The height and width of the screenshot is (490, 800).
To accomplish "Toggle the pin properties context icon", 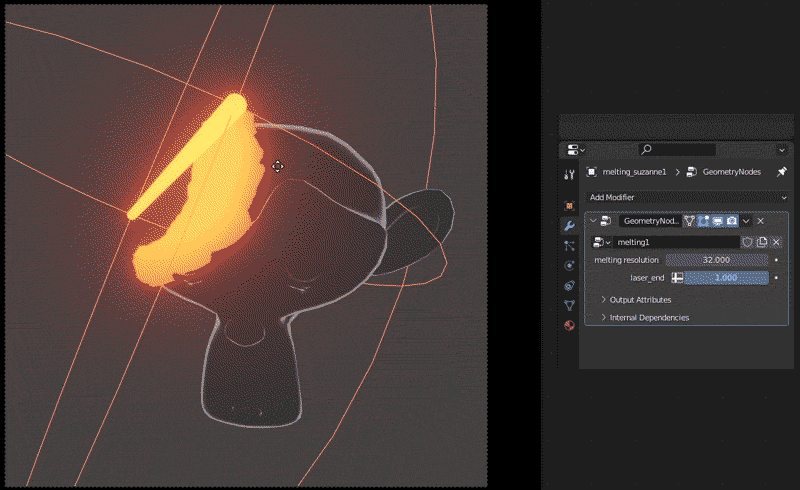I will point(781,172).
